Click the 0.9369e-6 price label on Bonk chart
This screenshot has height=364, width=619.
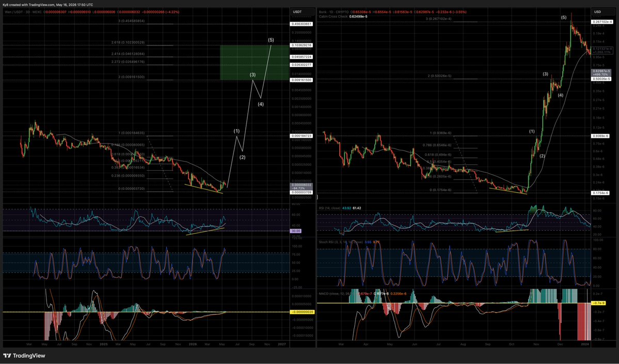[600, 136]
